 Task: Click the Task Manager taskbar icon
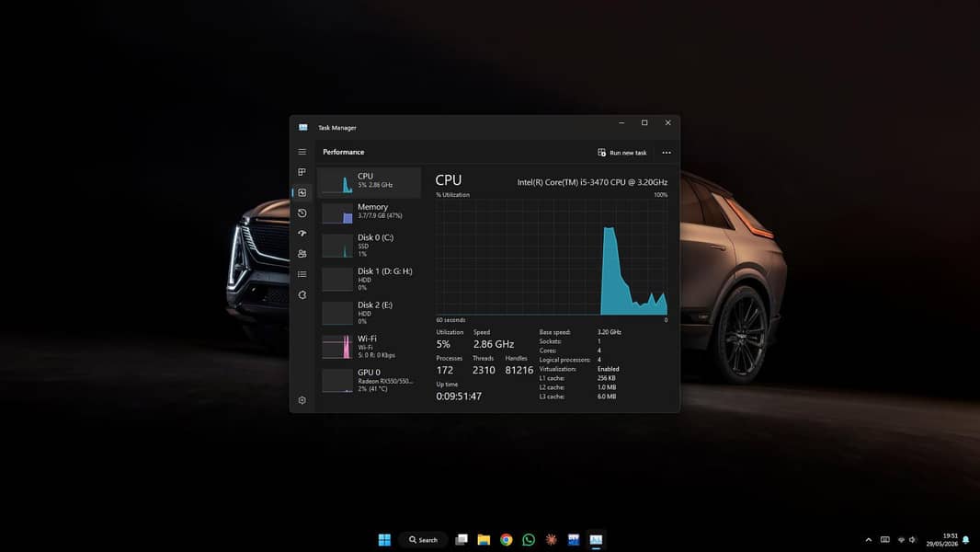tap(597, 539)
